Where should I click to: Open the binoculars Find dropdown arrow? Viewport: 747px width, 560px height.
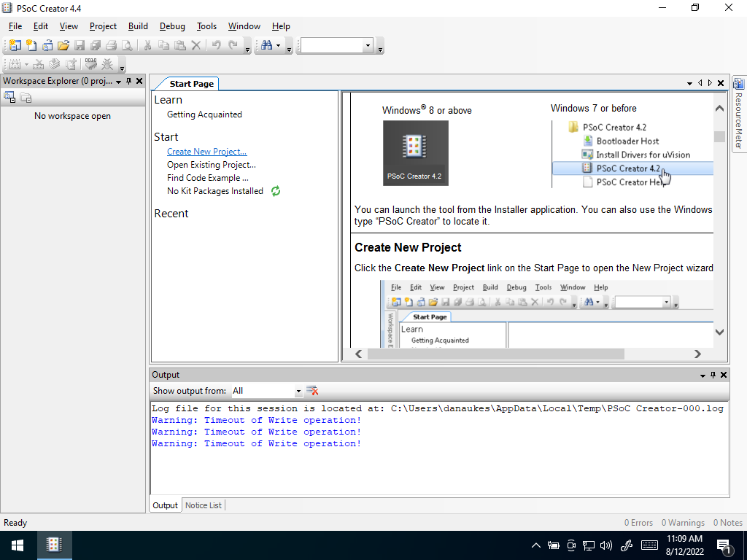point(278,46)
